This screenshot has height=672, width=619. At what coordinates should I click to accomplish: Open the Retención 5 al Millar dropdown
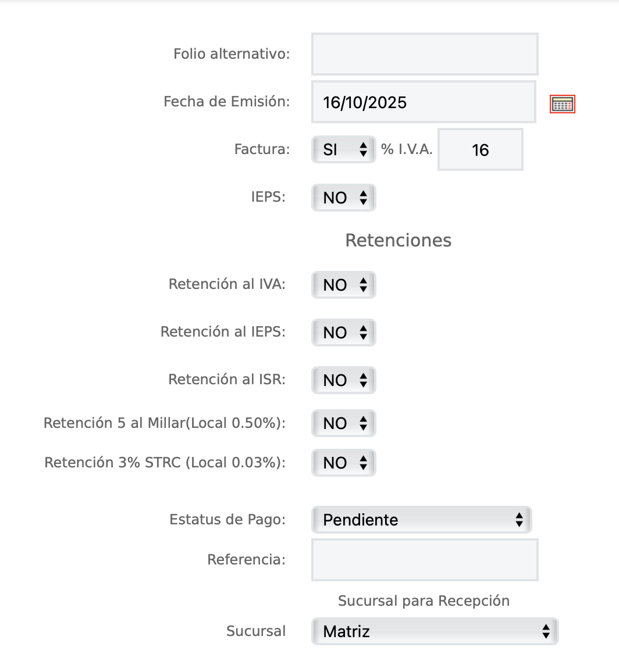coord(344,423)
